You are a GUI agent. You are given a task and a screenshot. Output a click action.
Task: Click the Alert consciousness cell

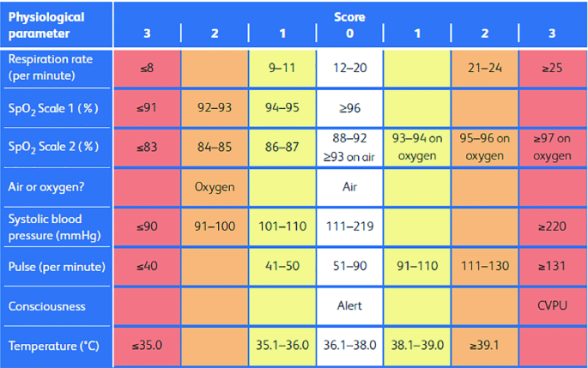349,305
